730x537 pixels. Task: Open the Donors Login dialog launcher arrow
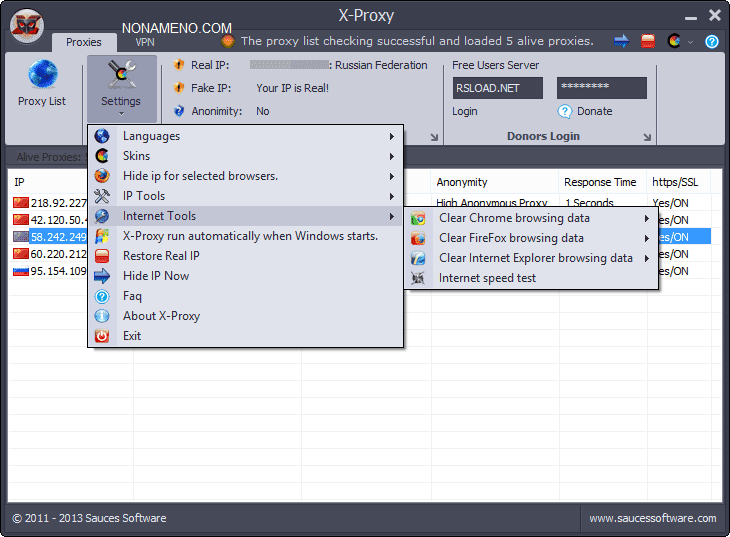coord(648,137)
